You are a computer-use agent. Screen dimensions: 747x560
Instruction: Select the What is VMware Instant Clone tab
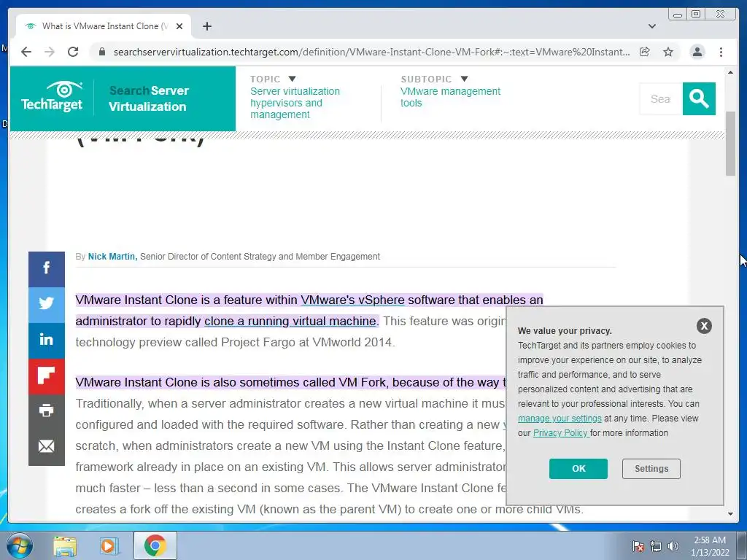[104, 26]
